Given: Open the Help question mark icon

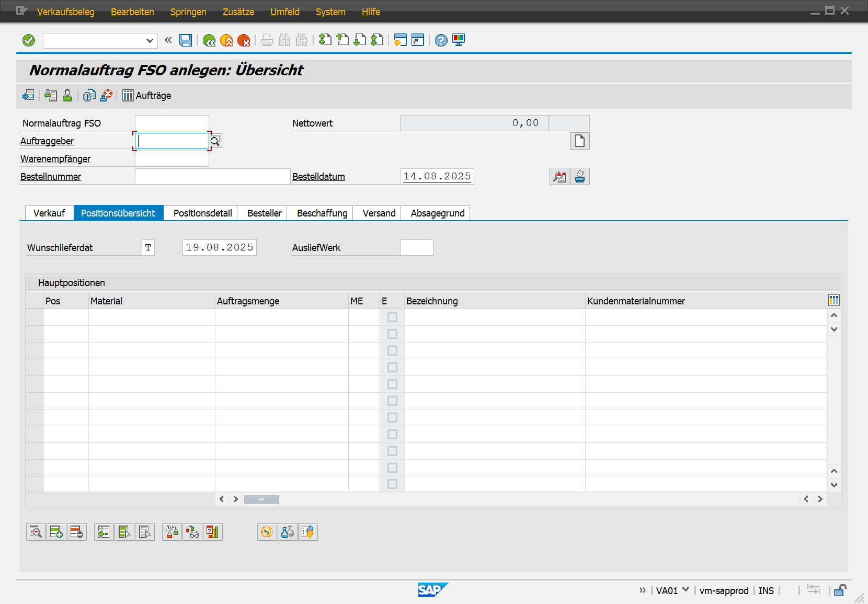Looking at the screenshot, I should 441,40.
